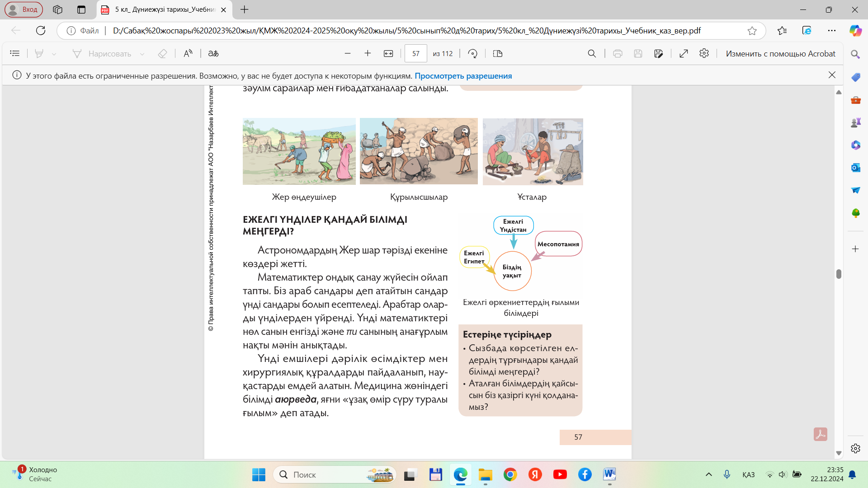The height and width of the screenshot is (488, 868).
Task: Expand the Draw tool options dropdown
Action: [x=142, y=54]
